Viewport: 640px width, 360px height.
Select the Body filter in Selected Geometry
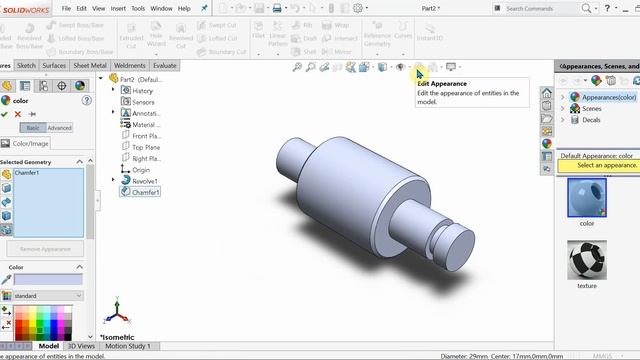[x=6, y=216]
